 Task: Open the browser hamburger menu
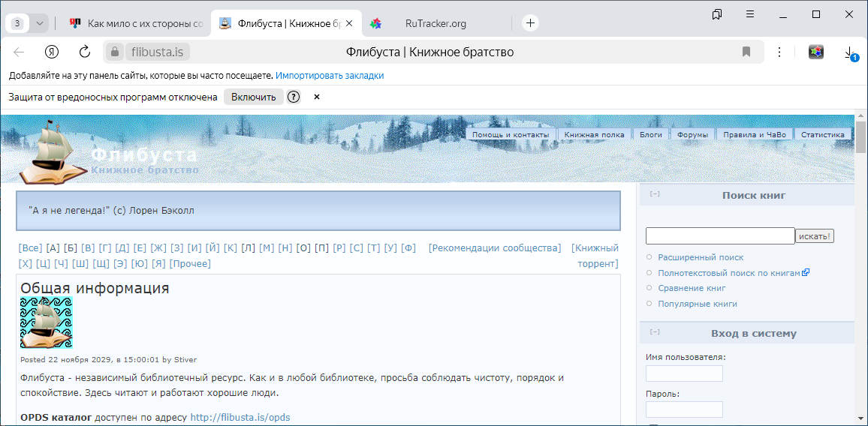[x=750, y=14]
